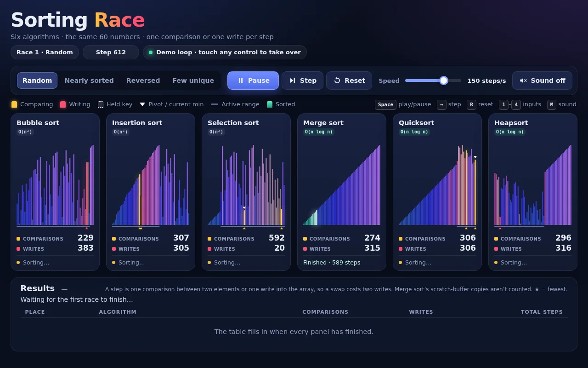Click Heapsort's writes value 316
Viewport: 588px width, 368px height.
tap(563, 248)
